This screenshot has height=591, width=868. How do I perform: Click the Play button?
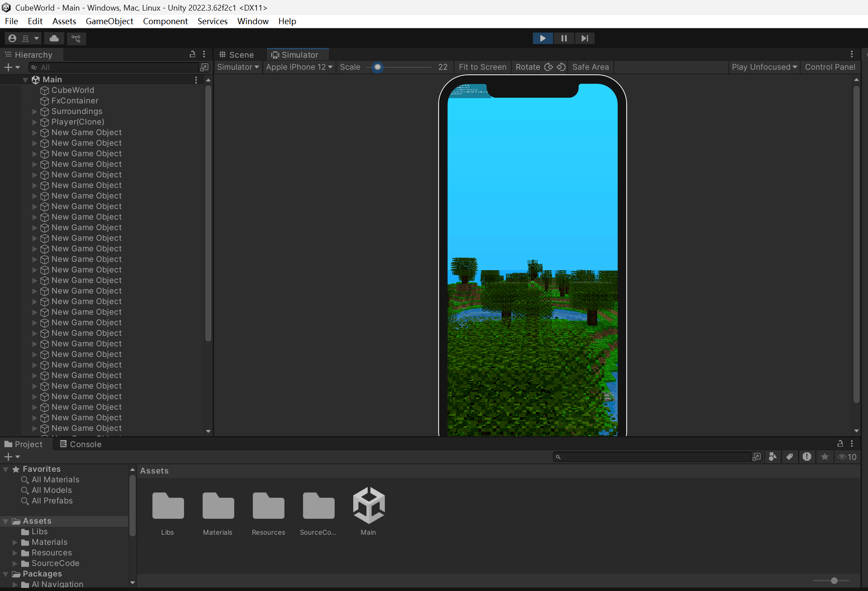(543, 38)
